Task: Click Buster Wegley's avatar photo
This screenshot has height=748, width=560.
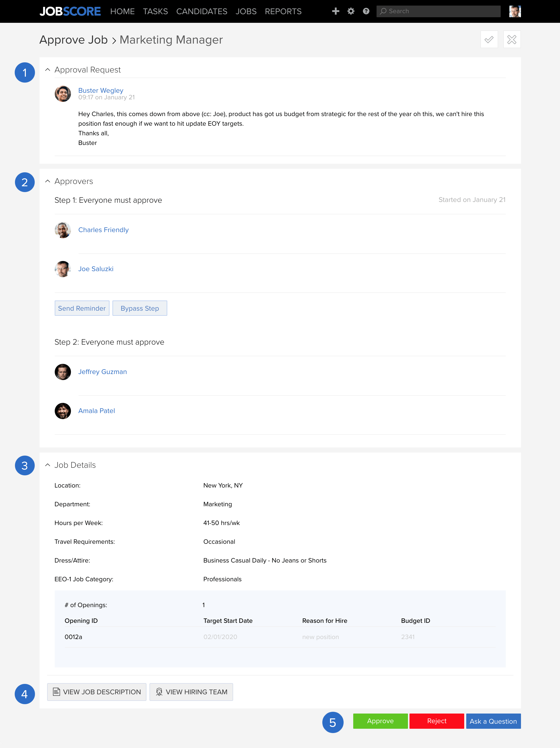Action: tap(63, 94)
